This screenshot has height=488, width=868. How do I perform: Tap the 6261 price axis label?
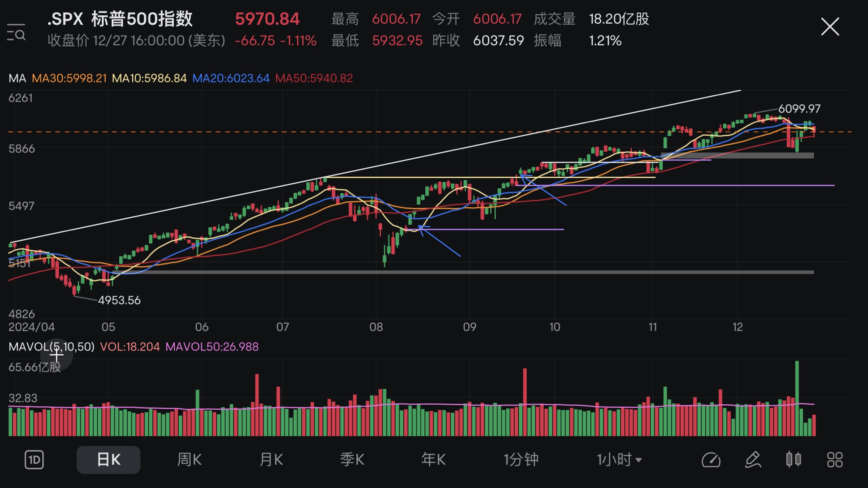pyautogui.click(x=21, y=98)
